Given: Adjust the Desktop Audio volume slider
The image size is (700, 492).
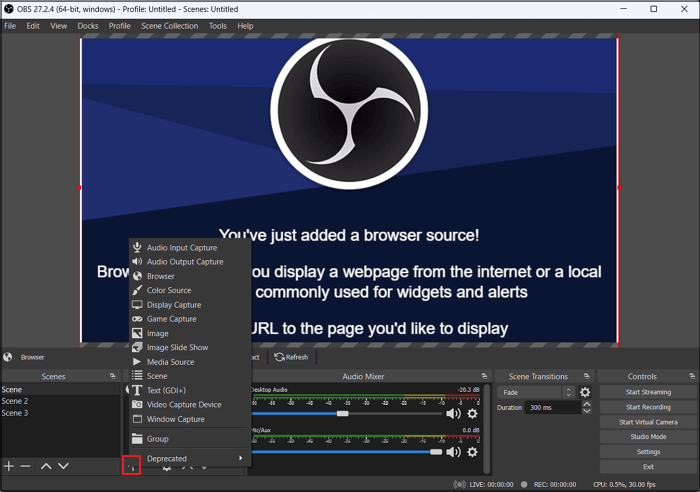Looking at the screenshot, I should tap(342, 414).
